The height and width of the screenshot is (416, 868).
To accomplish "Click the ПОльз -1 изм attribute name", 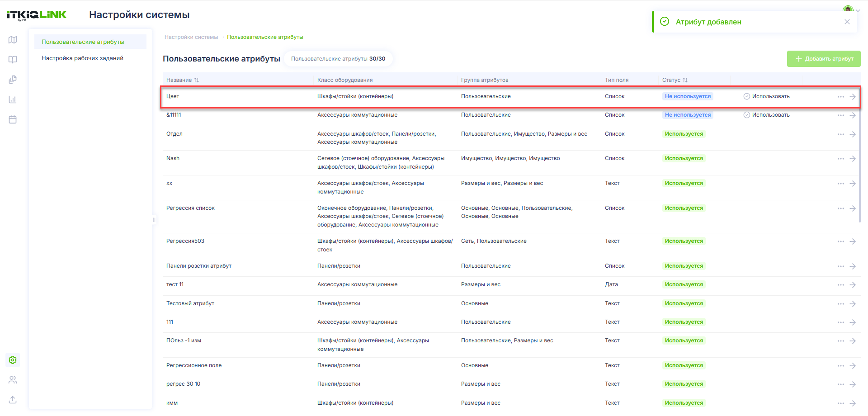I will pyautogui.click(x=184, y=340).
